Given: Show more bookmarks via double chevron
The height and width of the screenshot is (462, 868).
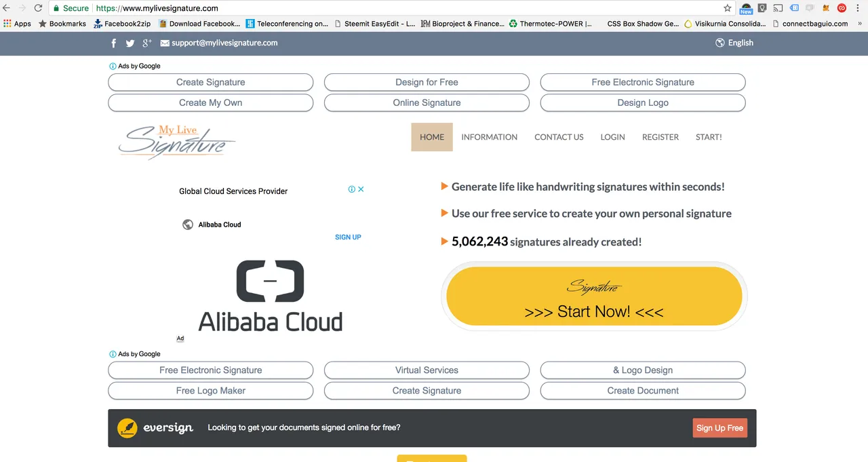Looking at the screenshot, I should point(861,23).
